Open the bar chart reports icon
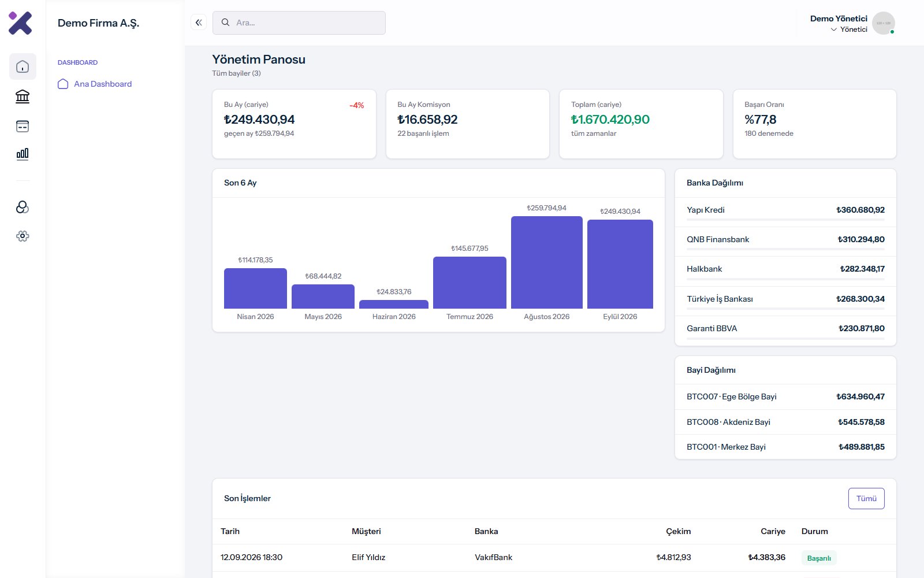 click(23, 154)
